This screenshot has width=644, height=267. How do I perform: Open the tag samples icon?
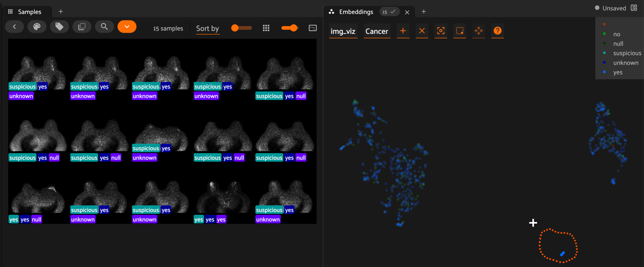pyautogui.click(x=59, y=27)
